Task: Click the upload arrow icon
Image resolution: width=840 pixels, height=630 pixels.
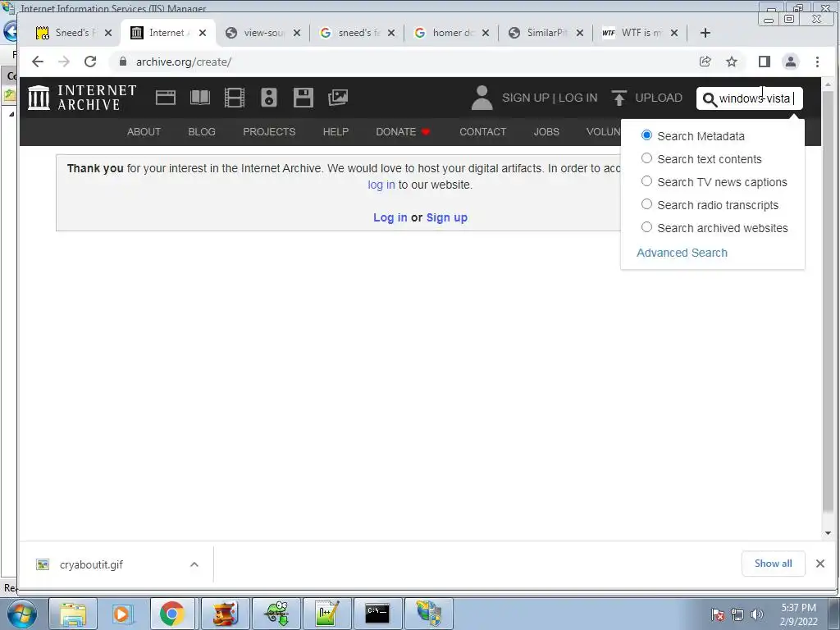Action: coord(619,98)
